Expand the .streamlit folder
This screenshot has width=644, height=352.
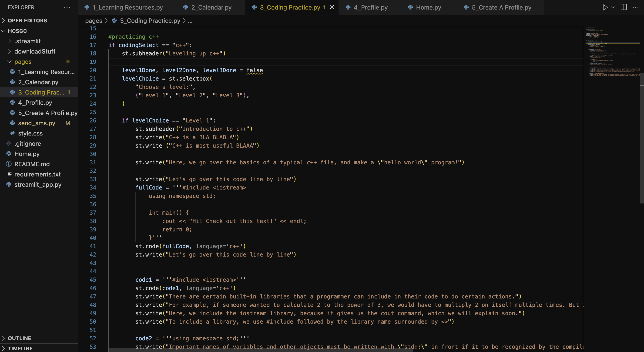click(27, 41)
